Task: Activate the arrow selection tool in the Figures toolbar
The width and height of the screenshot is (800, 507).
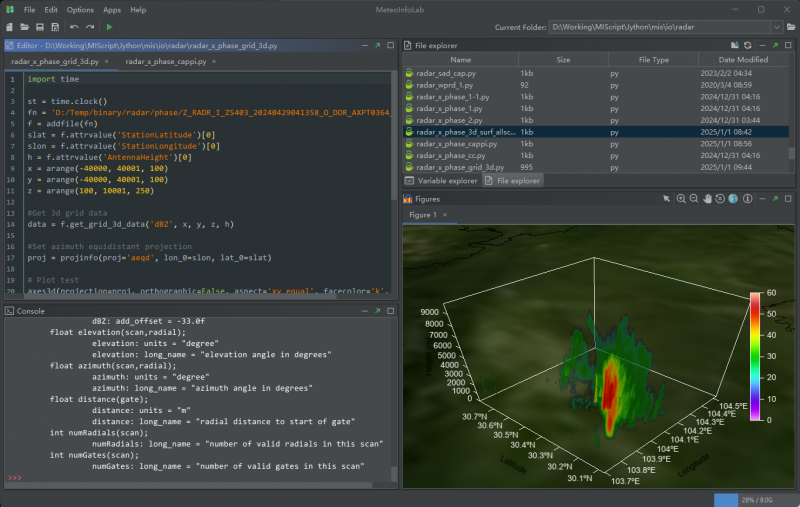Action: 667,199
